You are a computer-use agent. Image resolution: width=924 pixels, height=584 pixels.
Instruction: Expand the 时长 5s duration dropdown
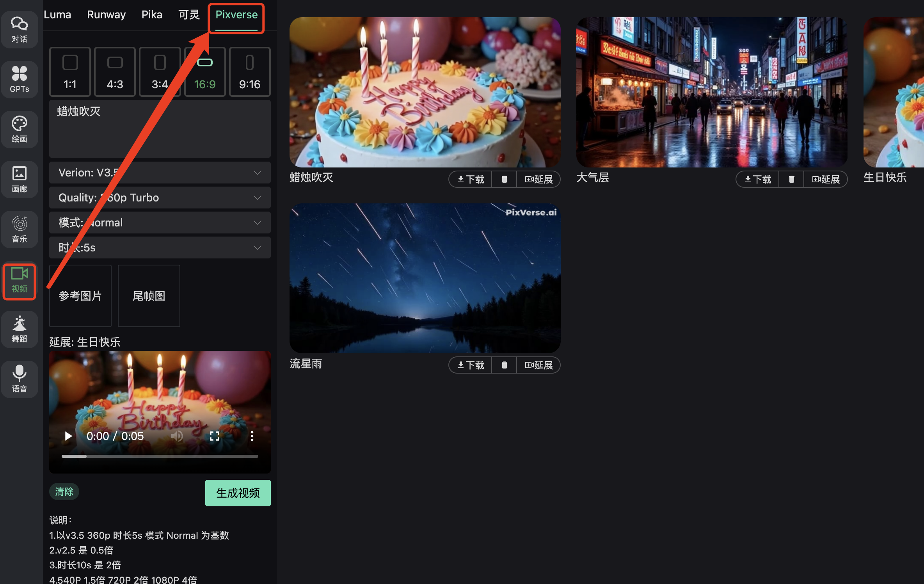click(160, 247)
